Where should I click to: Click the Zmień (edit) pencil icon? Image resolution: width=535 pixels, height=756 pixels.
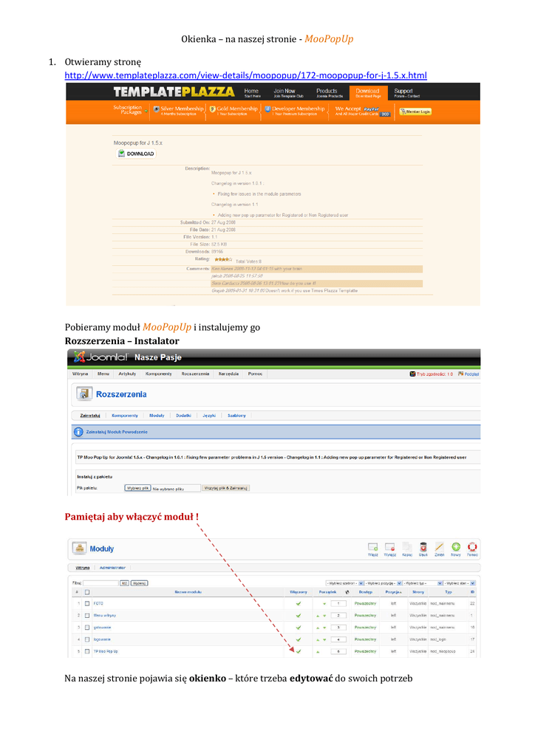point(439,548)
